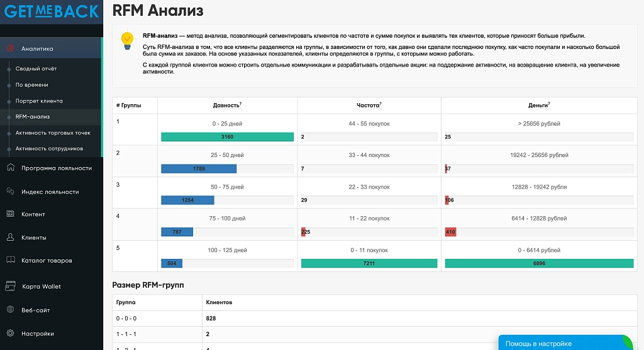
Task: Open Клиенты person icon
Action: coord(11,237)
